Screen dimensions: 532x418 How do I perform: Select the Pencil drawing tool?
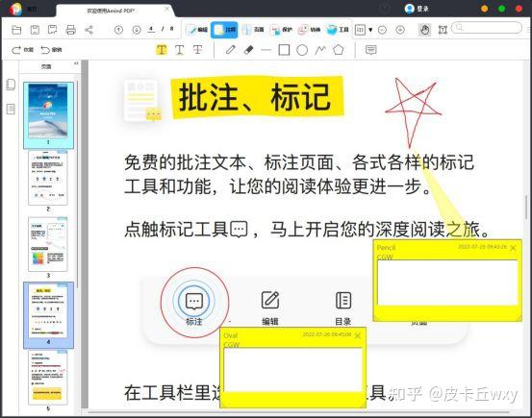pyautogui.click(x=231, y=50)
